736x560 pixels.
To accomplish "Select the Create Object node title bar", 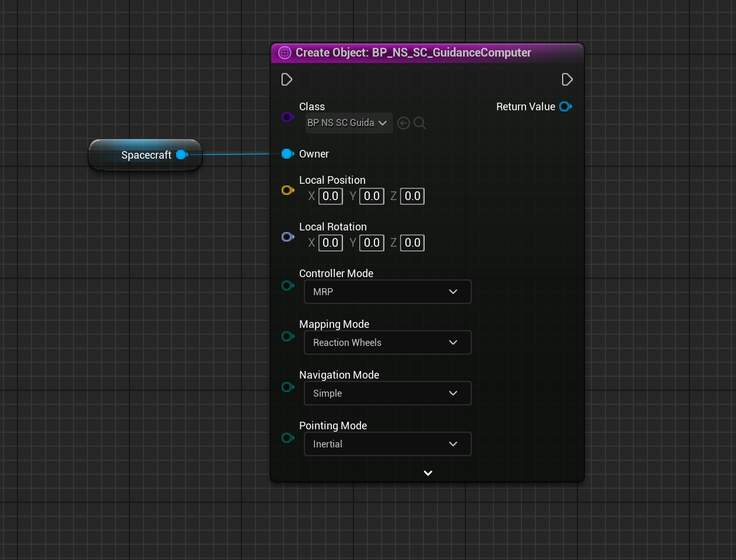I will pyautogui.click(x=427, y=52).
